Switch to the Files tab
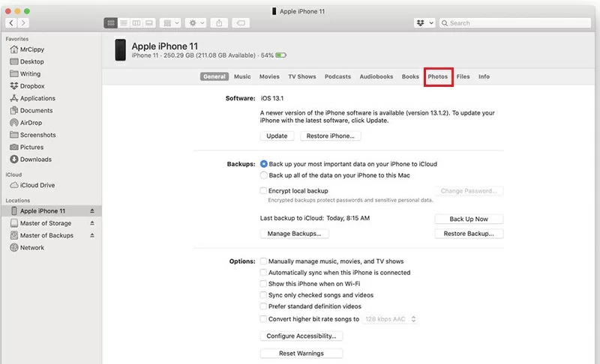Screen dimensions: 600x364 [463, 76]
